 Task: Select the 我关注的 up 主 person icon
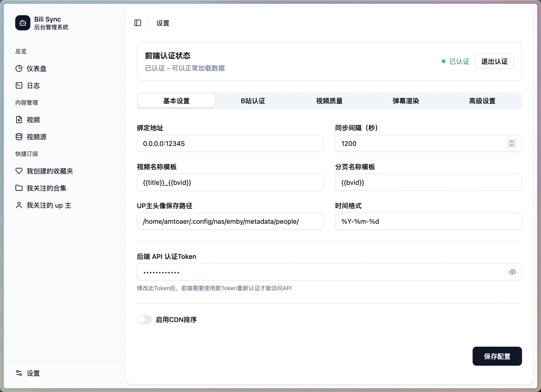point(19,205)
